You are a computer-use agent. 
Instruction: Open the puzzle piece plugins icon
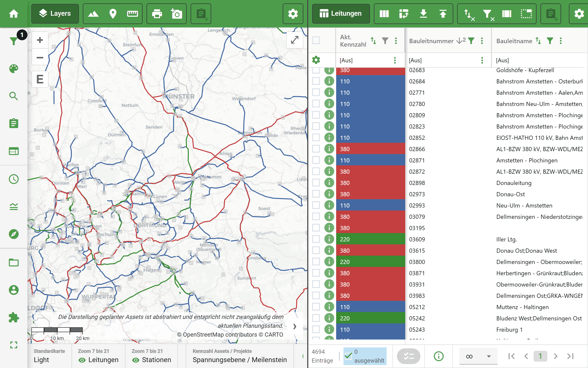[14, 317]
